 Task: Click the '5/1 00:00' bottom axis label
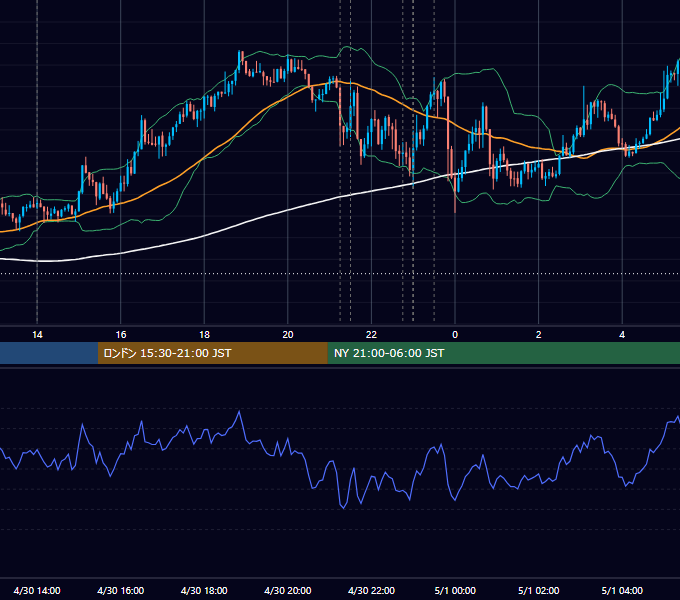click(455, 590)
